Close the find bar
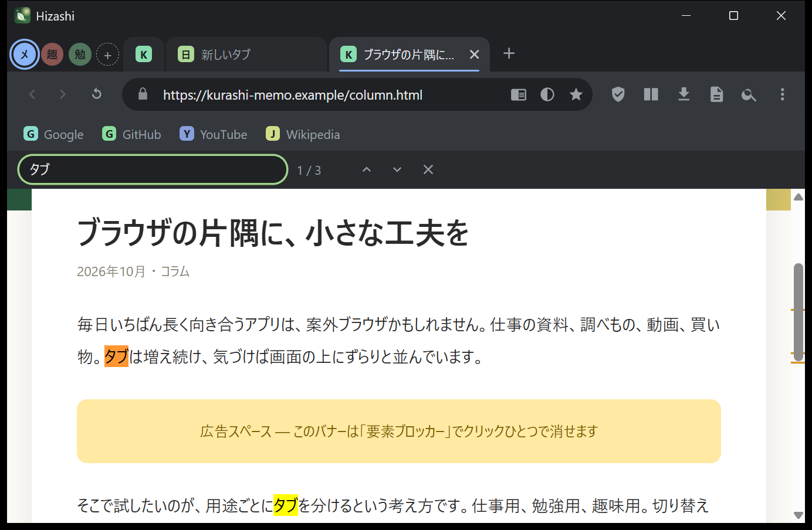 [428, 169]
